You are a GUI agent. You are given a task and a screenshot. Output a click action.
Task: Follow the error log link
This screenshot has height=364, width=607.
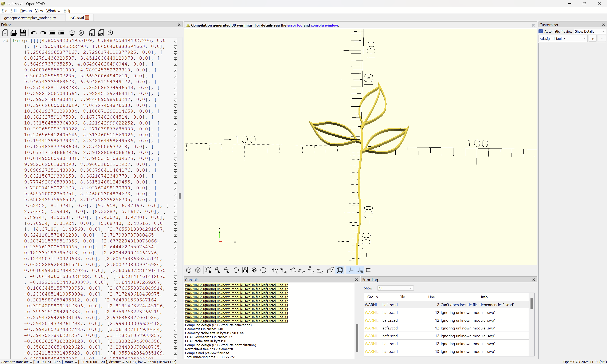click(295, 25)
